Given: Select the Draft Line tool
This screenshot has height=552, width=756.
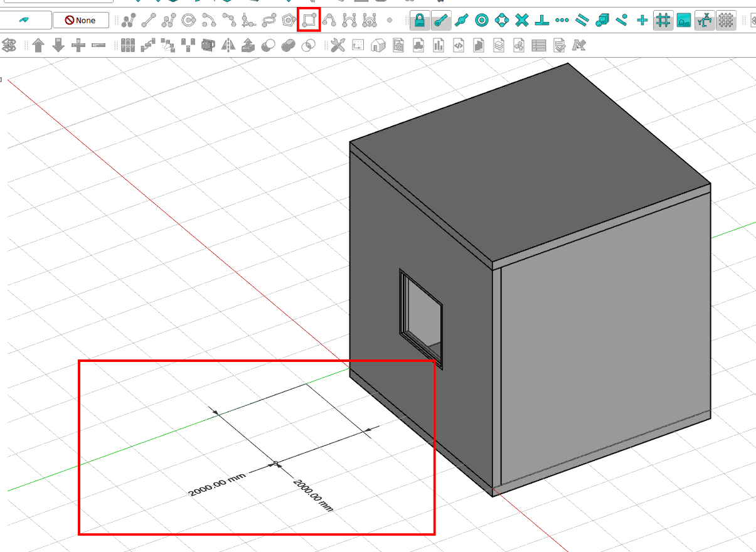Looking at the screenshot, I should pos(148,20).
